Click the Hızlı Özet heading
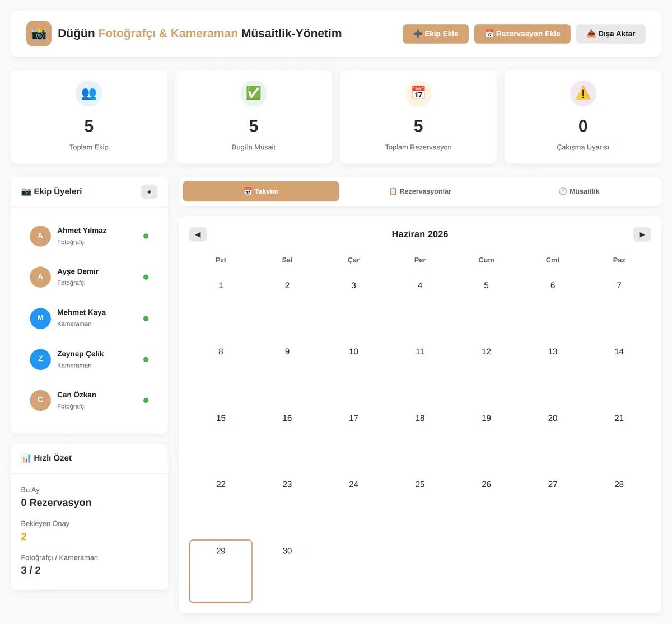The height and width of the screenshot is (624, 672). (46, 458)
